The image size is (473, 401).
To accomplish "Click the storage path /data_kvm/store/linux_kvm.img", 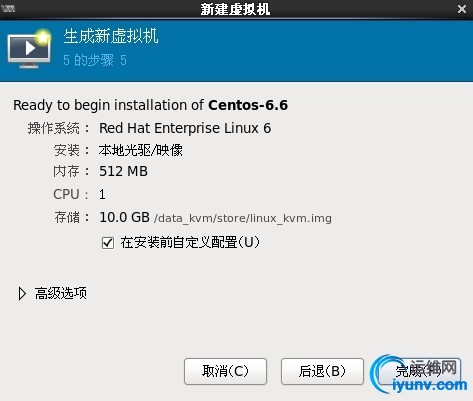I will point(243,218).
